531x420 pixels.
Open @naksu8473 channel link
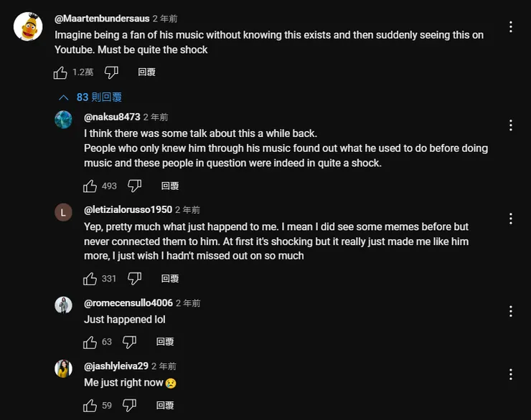point(112,117)
